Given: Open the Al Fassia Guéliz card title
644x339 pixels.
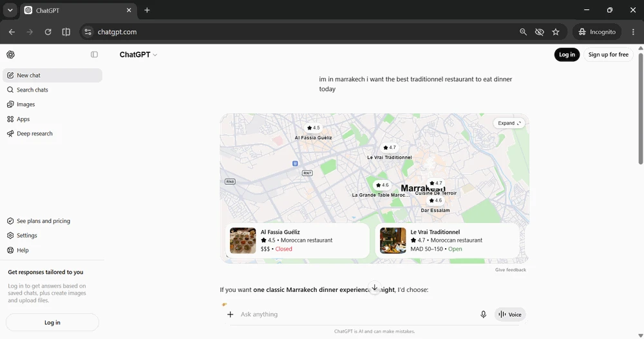Looking at the screenshot, I should point(280,232).
